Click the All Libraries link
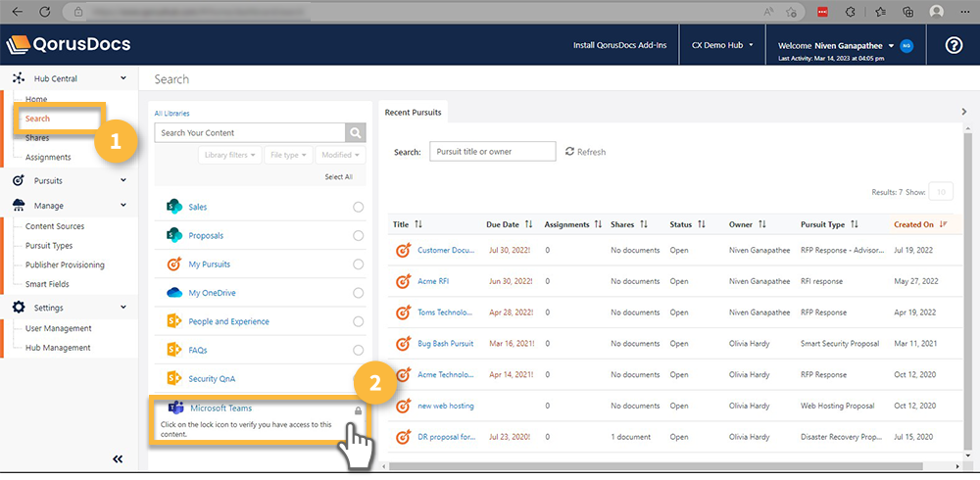The height and width of the screenshot is (480, 980). point(171,114)
